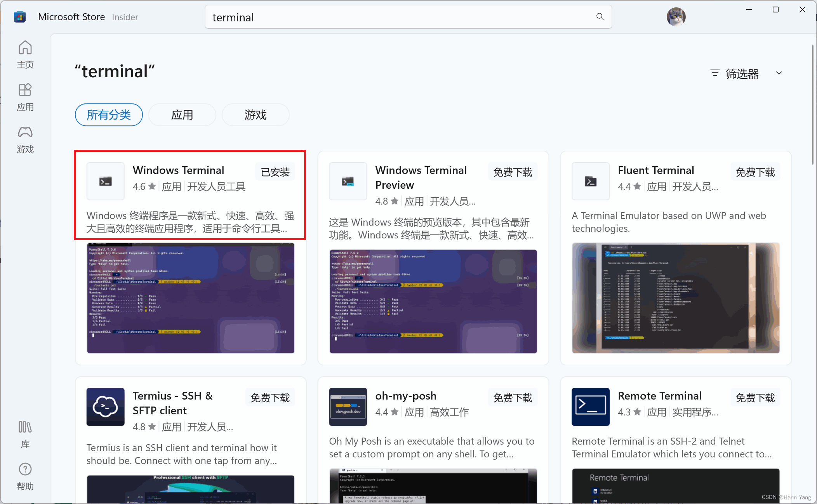The image size is (817, 504).
Task: Open the Home (主页) sidebar icon
Action: (x=25, y=55)
